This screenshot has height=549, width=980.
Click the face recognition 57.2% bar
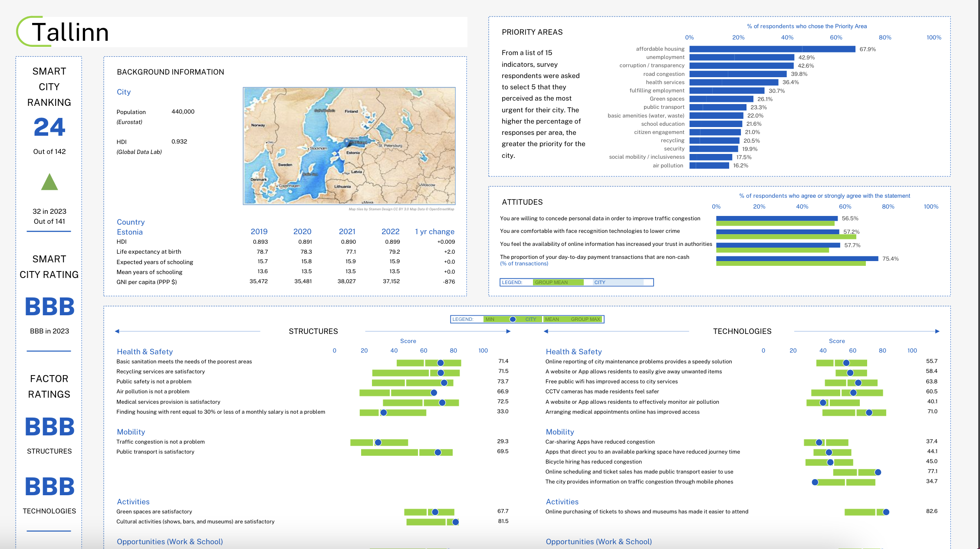pyautogui.click(x=777, y=232)
